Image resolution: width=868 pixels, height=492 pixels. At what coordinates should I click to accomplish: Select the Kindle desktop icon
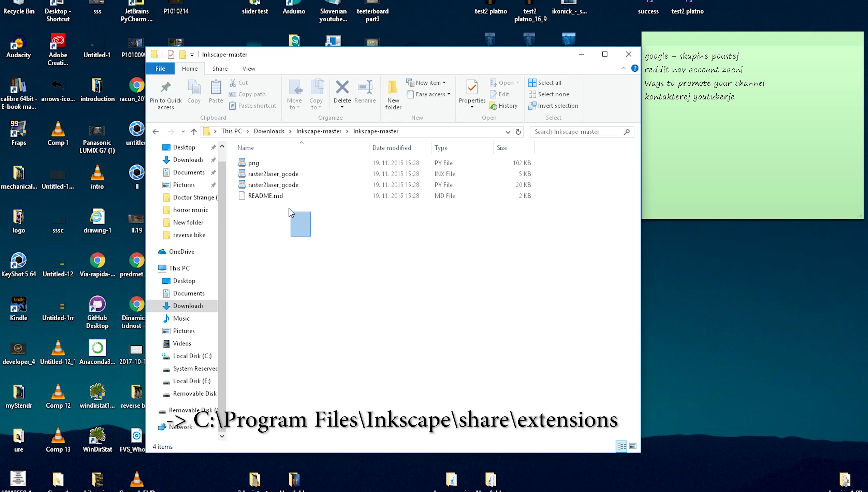point(19,308)
